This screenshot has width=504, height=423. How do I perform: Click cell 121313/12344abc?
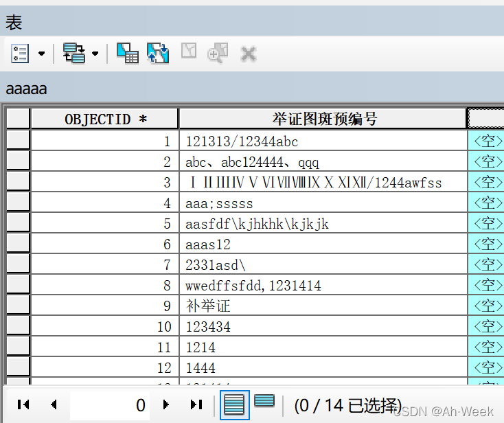click(323, 140)
